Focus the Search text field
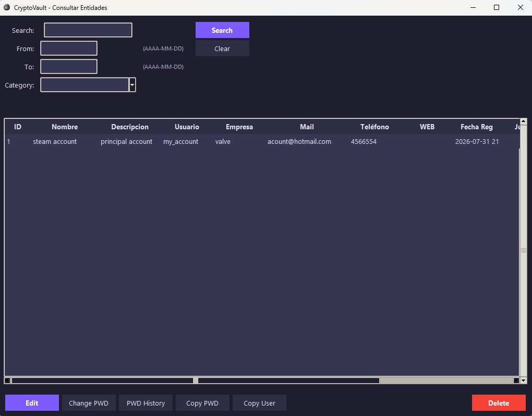The width and height of the screenshot is (532, 416). tap(88, 30)
